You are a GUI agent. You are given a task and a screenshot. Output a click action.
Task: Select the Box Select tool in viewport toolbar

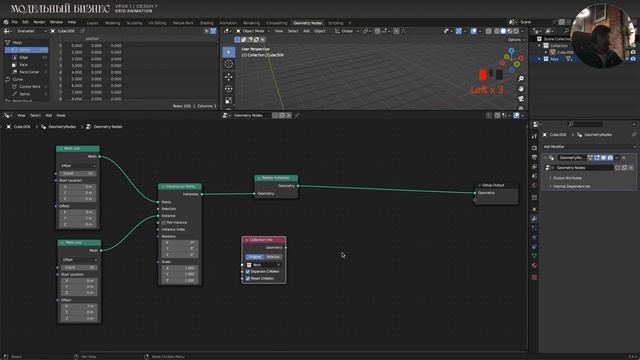point(229,52)
